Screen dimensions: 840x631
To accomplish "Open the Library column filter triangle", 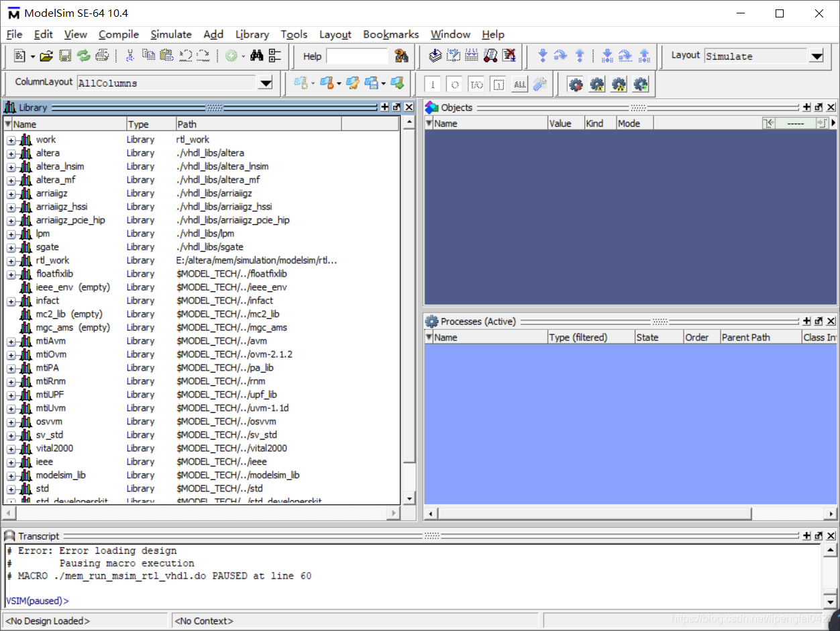I will (8, 124).
